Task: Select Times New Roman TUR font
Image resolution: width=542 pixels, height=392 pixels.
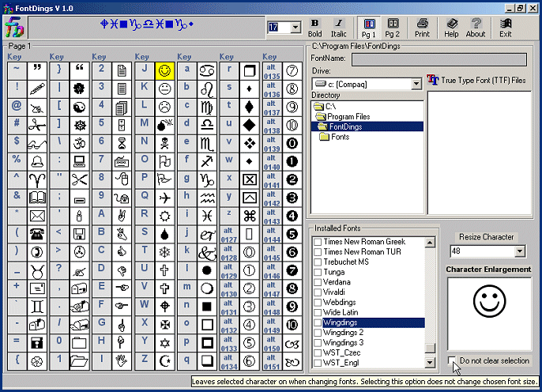Action: (x=362, y=251)
